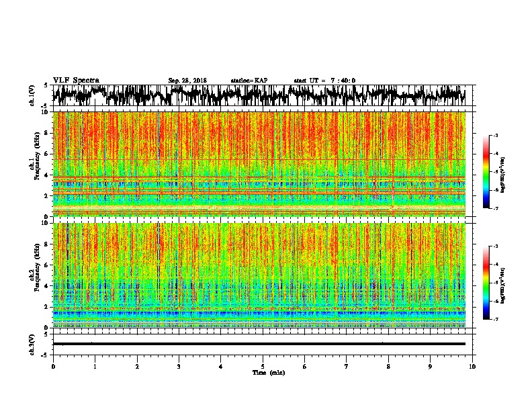The image size is (532, 411).
Task: Click the 'station=KAP' label
Action: [x=249, y=81]
